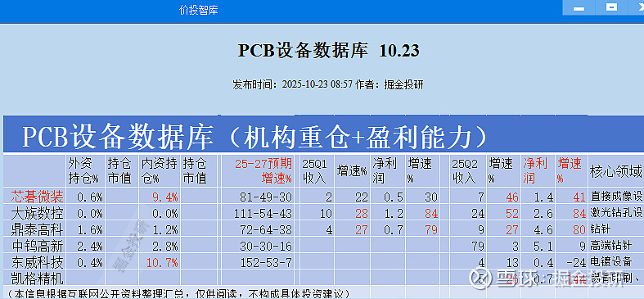Click the 高端钻针 core field cell
The image size is (644, 299).
coord(616,245)
